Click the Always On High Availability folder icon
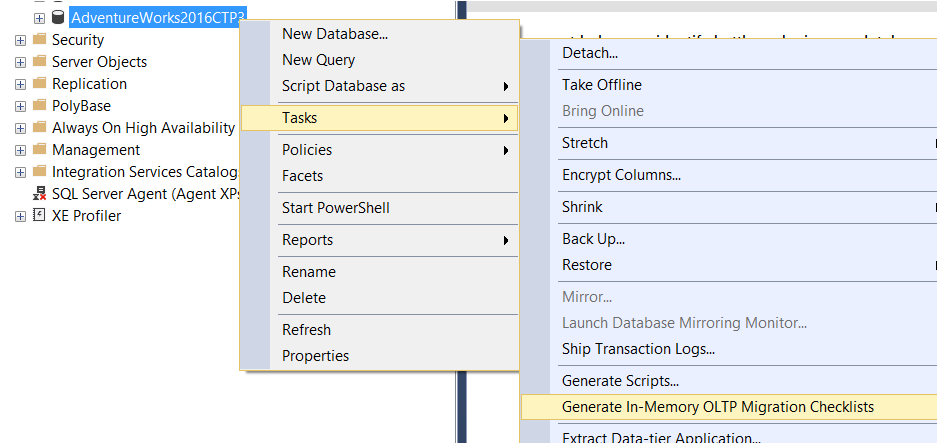This screenshot has height=444, width=938. pos(39,127)
